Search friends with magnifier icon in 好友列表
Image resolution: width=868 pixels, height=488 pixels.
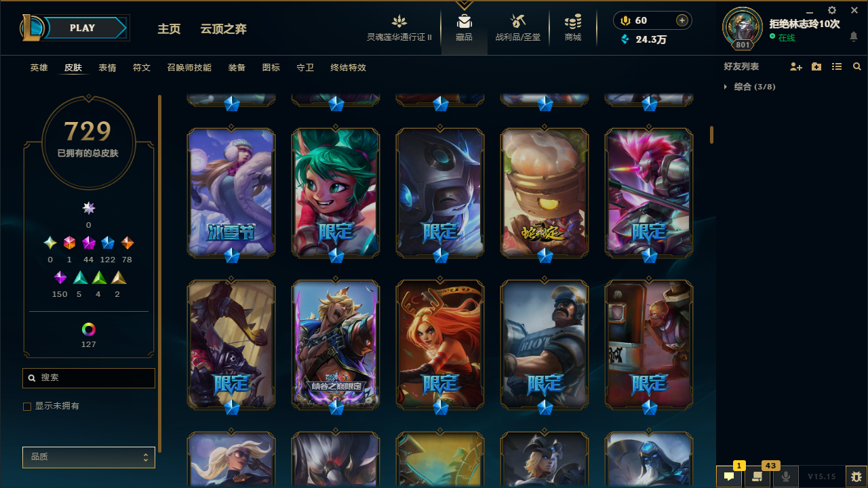tap(857, 66)
